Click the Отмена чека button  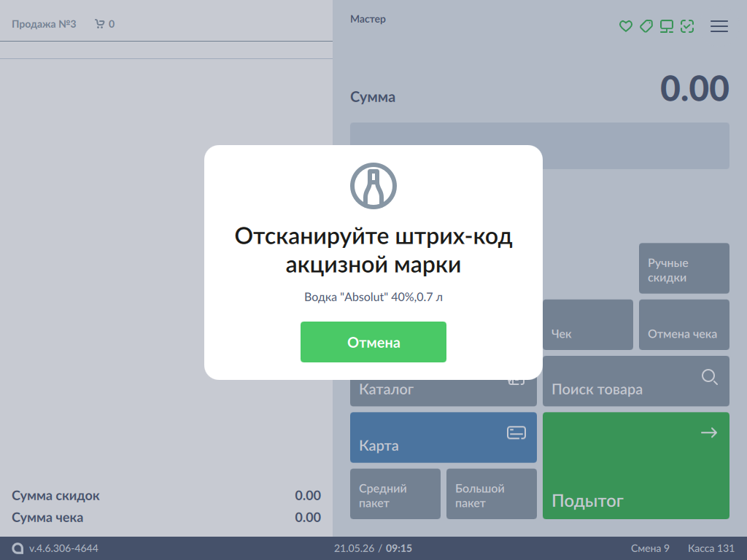point(684,324)
